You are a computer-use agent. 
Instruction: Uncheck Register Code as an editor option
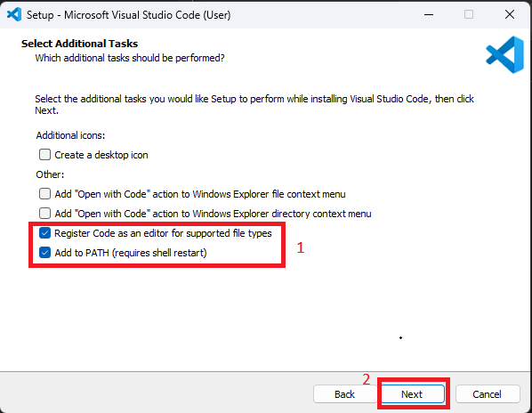pyautogui.click(x=44, y=233)
